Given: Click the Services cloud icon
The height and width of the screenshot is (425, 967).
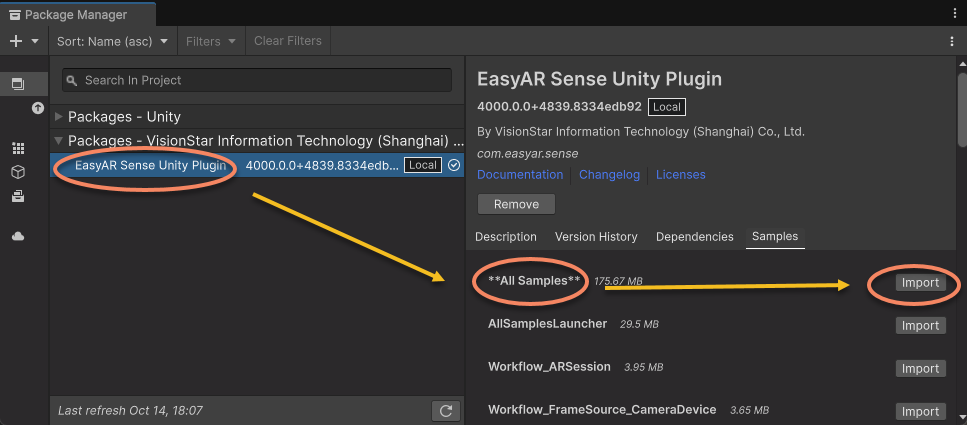Looking at the screenshot, I should point(18,236).
